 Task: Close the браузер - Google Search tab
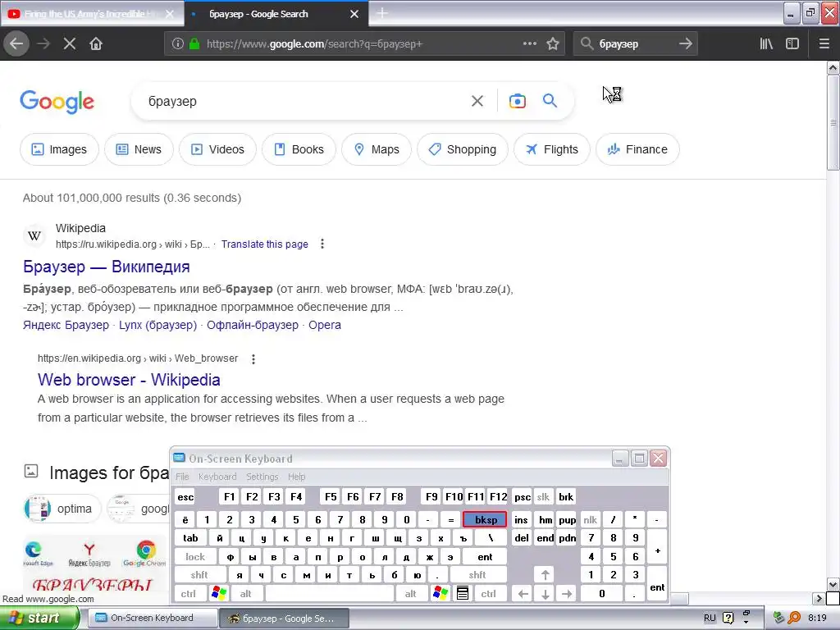[354, 14]
